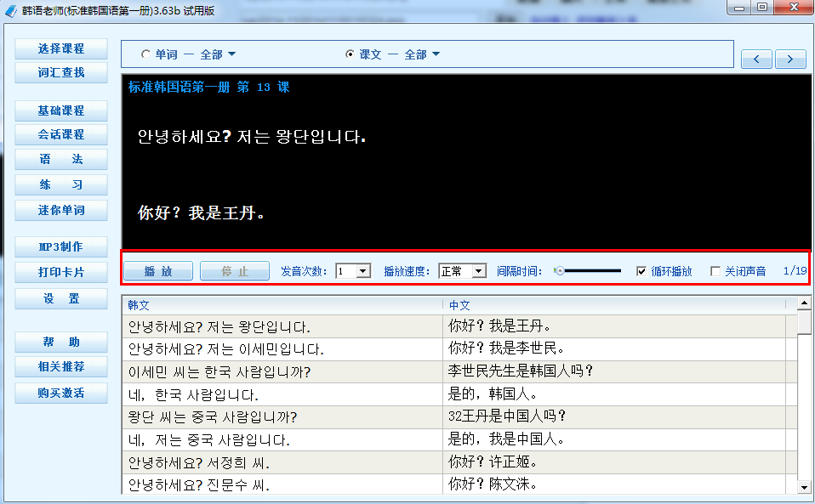Click the lesson title 标准韩国语第一册 第 13 课
The width and height of the screenshot is (815, 504).
tap(209, 88)
